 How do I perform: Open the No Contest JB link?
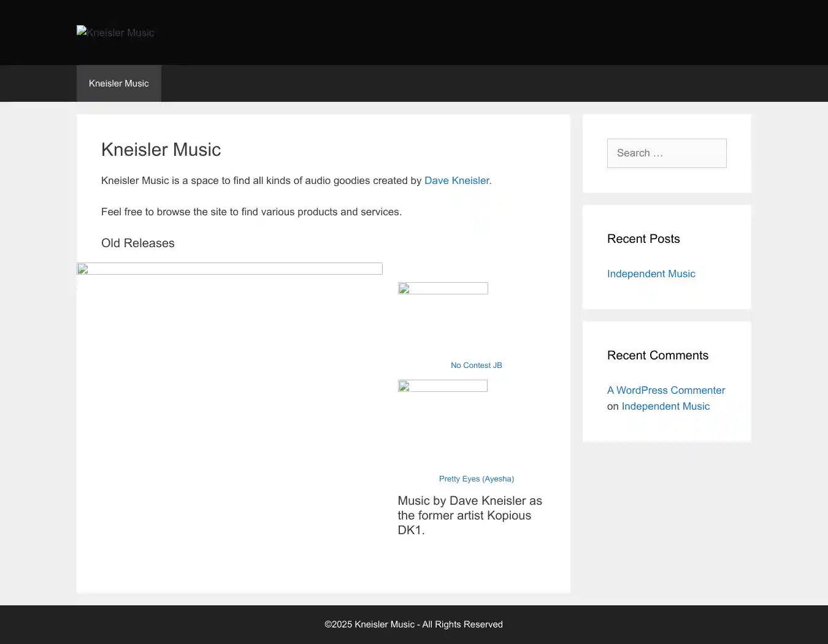[476, 365]
